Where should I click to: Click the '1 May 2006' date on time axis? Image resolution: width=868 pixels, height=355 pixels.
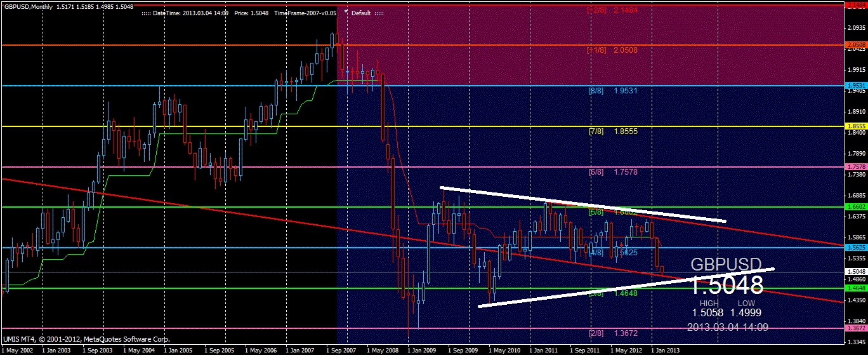261,350
